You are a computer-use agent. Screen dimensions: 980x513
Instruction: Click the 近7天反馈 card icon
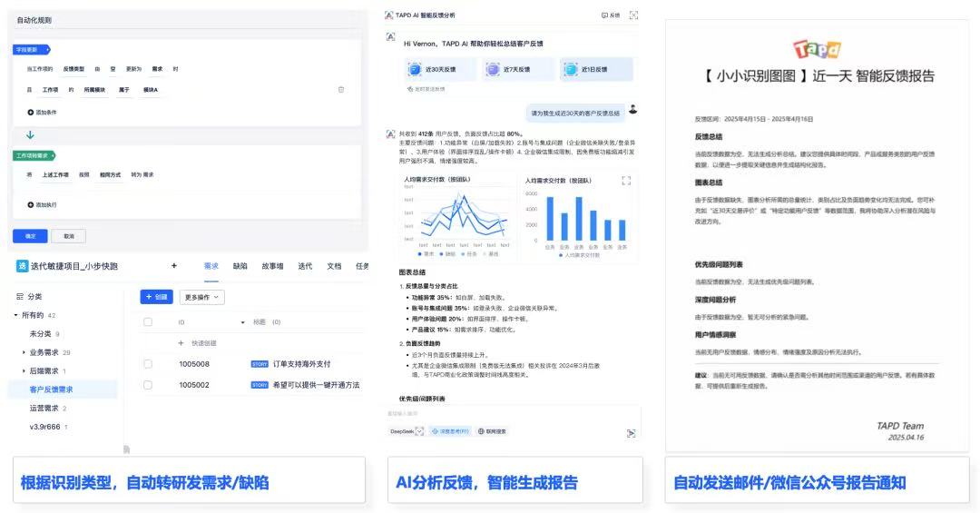(493, 69)
